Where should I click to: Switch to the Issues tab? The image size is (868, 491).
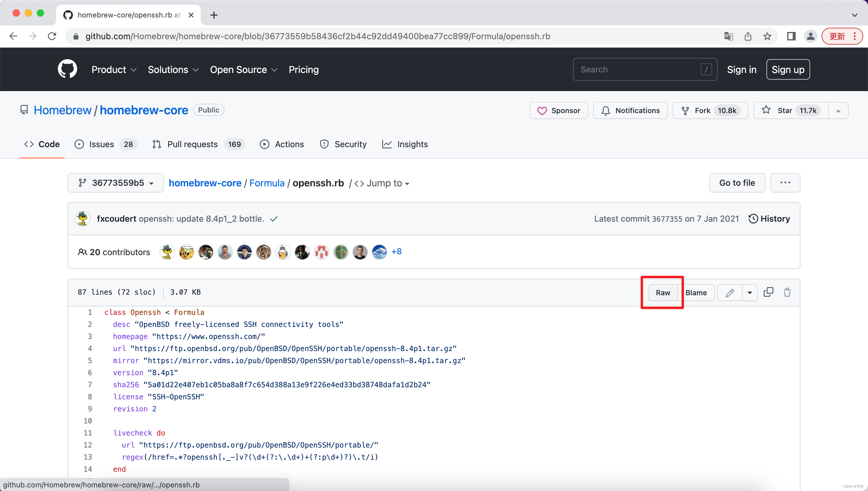[101, 144]
